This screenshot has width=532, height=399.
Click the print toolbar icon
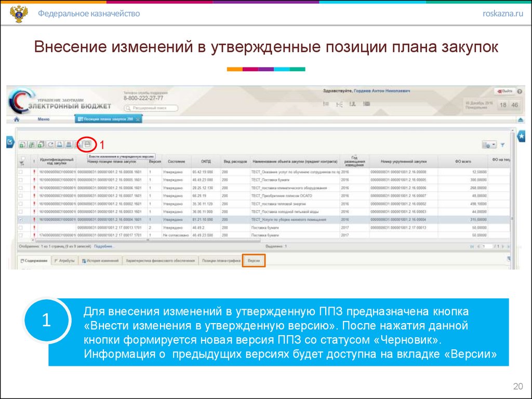click(69, 144)
